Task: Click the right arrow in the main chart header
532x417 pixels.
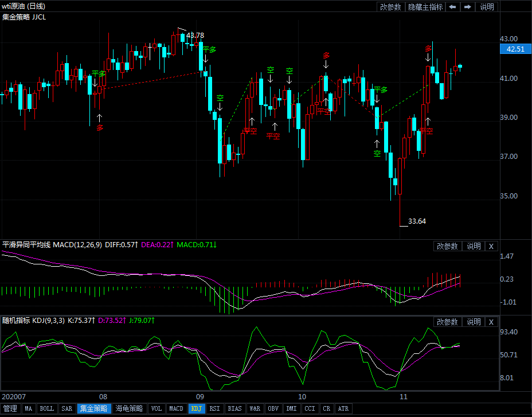Action: click(x=468, y=7)
